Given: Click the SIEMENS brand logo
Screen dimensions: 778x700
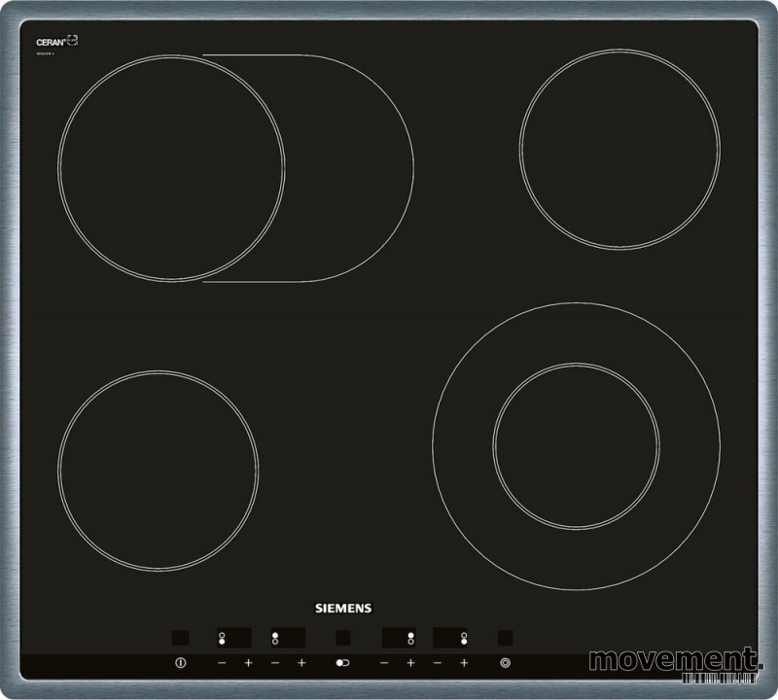Looking at the screenshot, I should pos(341,609).
